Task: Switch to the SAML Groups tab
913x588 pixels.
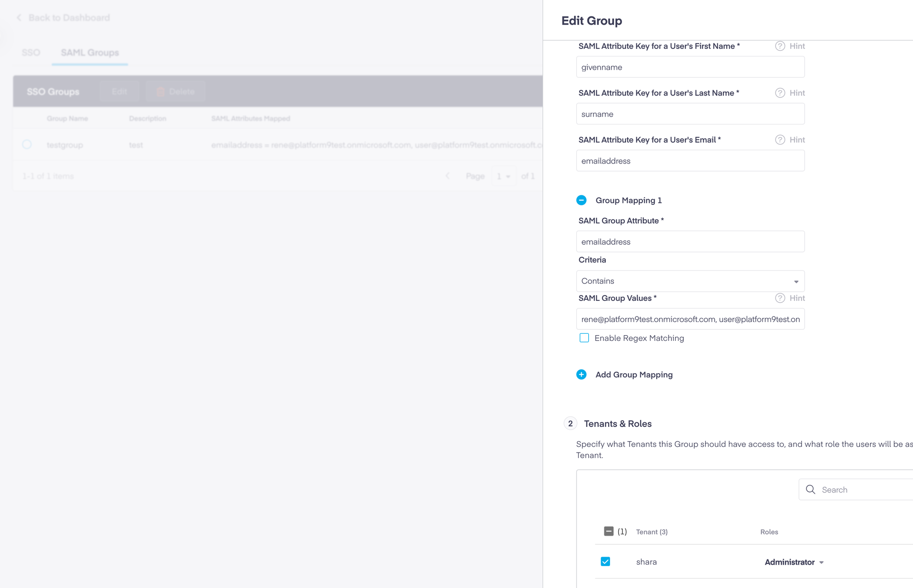Action: (89, 53)
